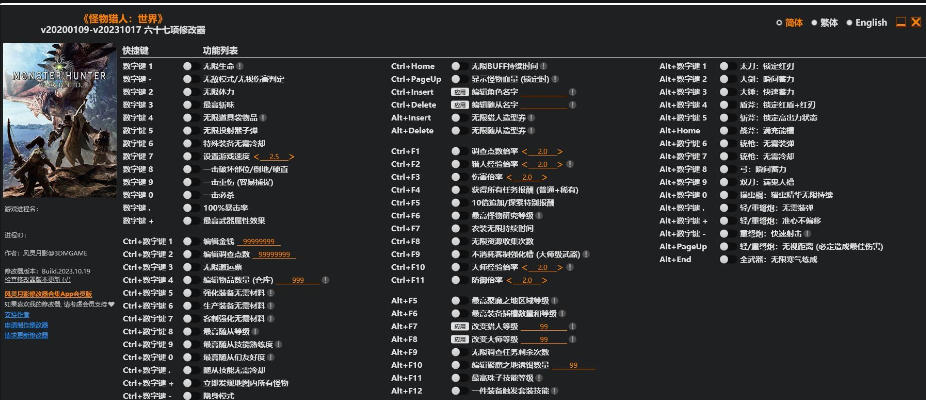The height and width of the screenshot is (400, 926).
Task: Click the info icon in the Ctrl+PageUp row
Action: [555, 79]
